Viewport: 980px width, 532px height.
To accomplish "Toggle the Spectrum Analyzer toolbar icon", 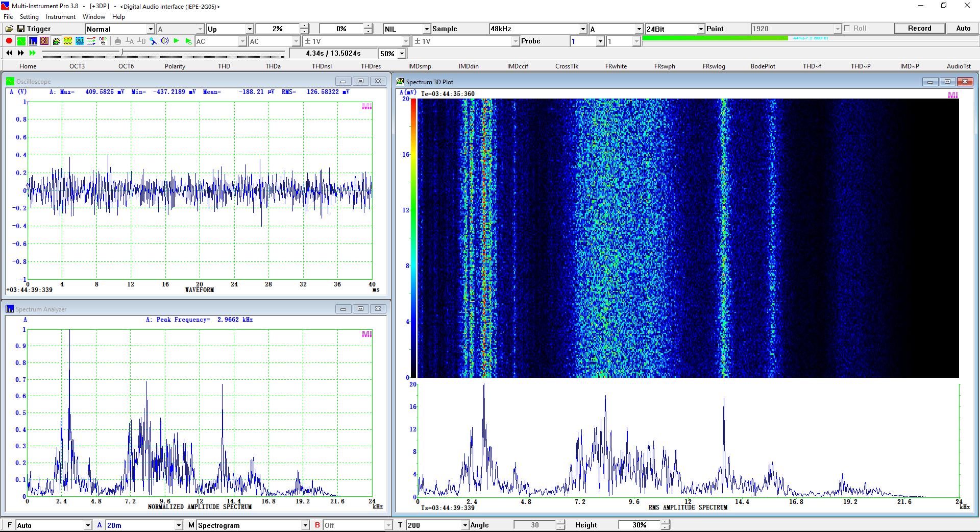I will point(33,41).
